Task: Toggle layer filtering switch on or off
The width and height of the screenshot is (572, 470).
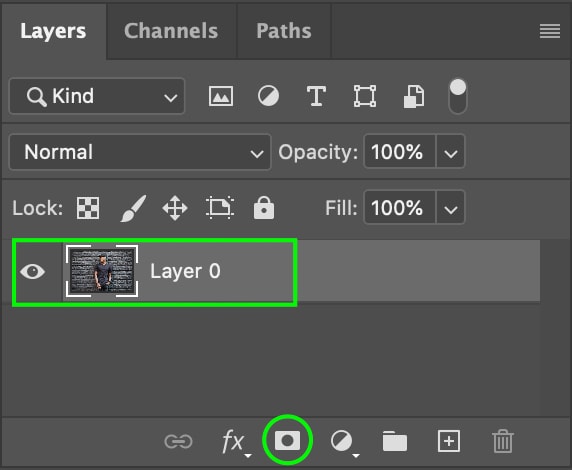Action: tap(457, 96)
